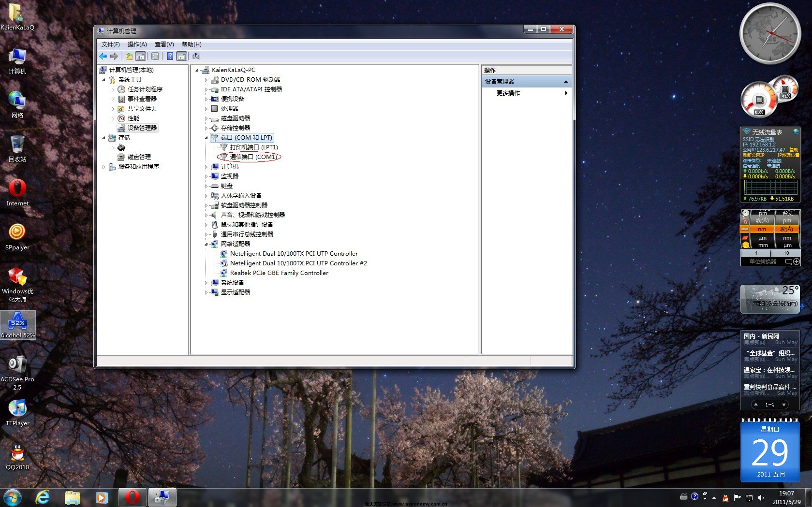Select 磁盘管理 in the left tree
Screen dimensions: 812x507
139,157
